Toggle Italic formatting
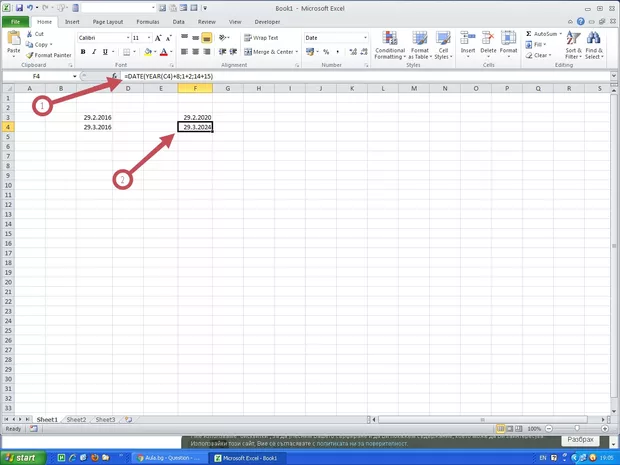 [94, 52]
